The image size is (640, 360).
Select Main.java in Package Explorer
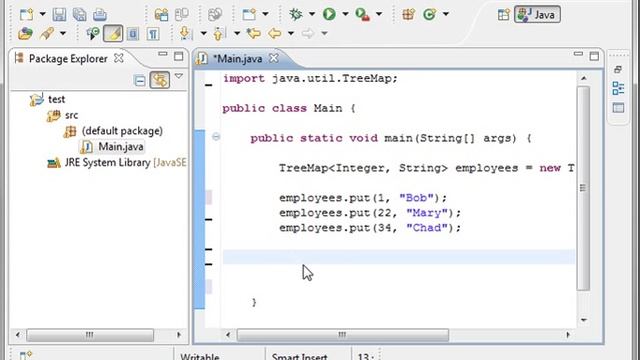[120, 147]
